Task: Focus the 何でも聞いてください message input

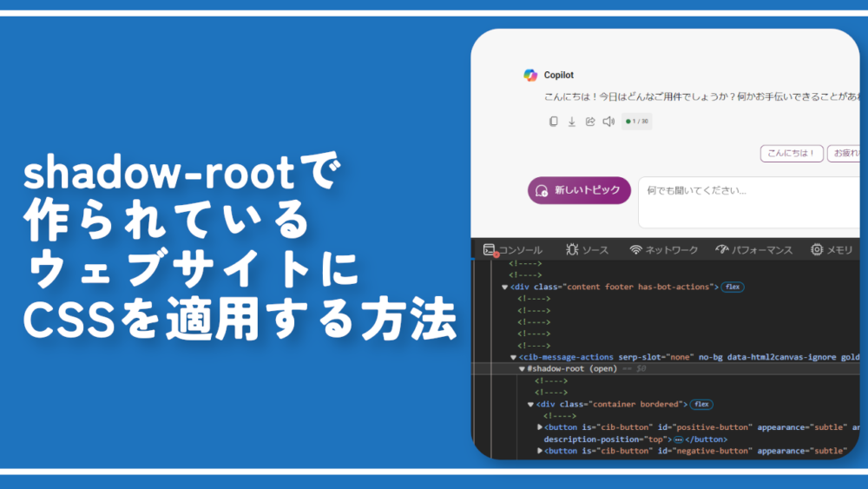Action: tap(749, 202)
